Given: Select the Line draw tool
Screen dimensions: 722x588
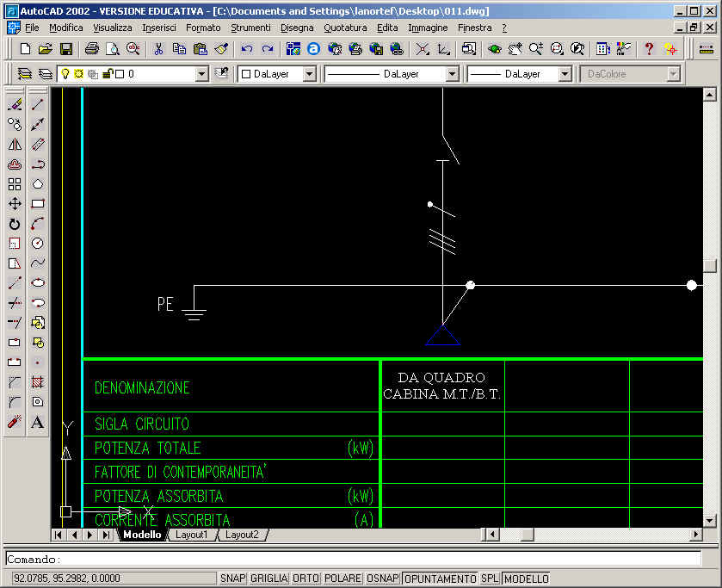Looking at the screenshot, I should pos(38,105).
